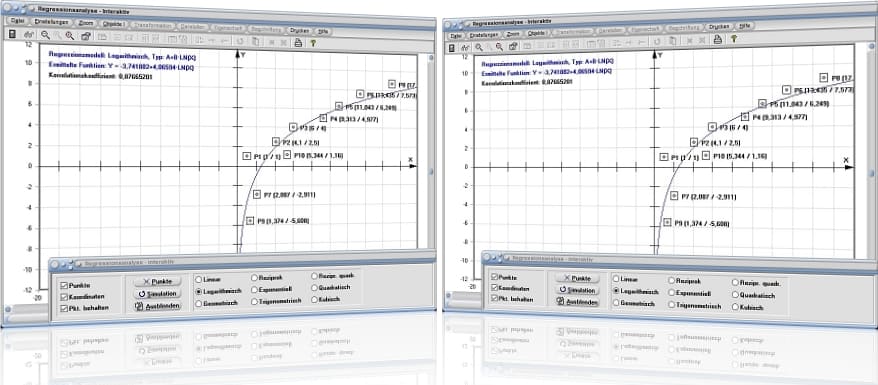Click the green help icon in left toolbar
878x385 pixels.
tap(313, 43)
